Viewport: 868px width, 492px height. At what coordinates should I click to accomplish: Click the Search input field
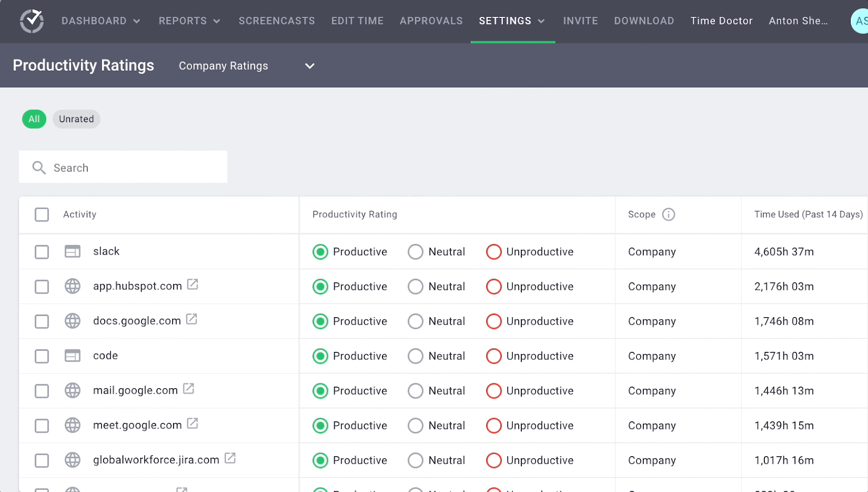[123, 167]
